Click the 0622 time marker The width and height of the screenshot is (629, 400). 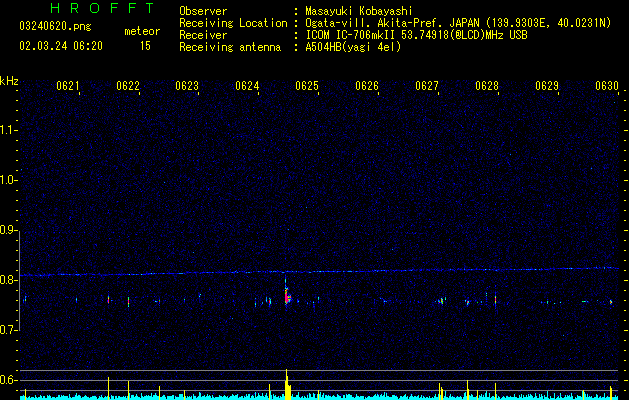coord(128,86)
